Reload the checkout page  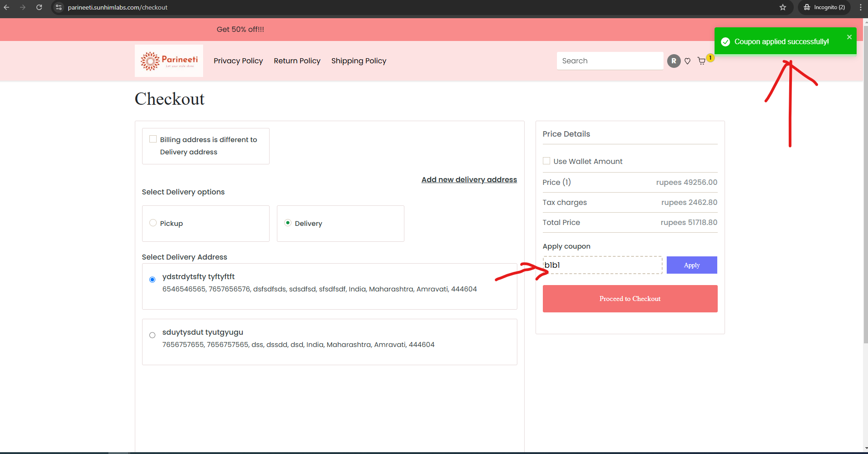(x=39, y=7)
